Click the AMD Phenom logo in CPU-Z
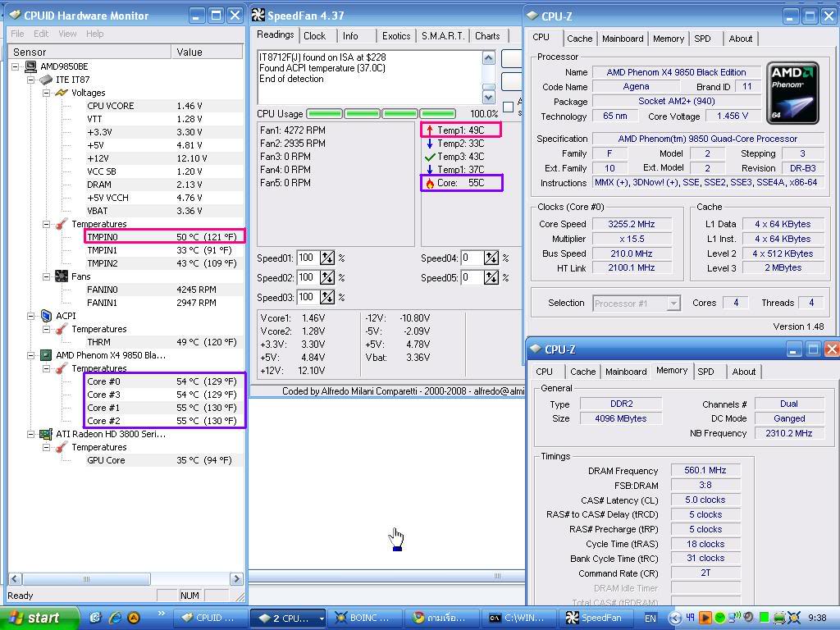 tap(792, 94)
